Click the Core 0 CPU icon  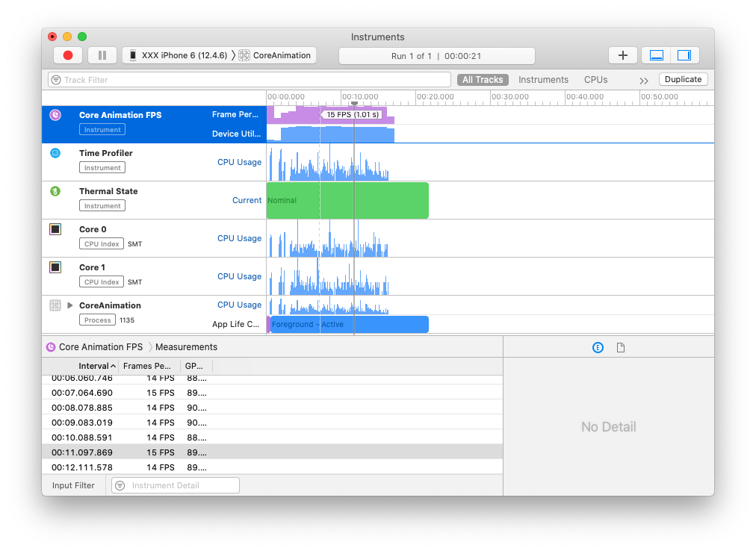pyautogui.click(x=55, y=229)
